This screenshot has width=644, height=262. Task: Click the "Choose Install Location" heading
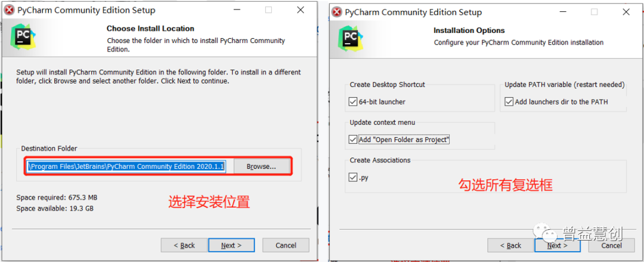pyautogui.click(x=150, y=29)
